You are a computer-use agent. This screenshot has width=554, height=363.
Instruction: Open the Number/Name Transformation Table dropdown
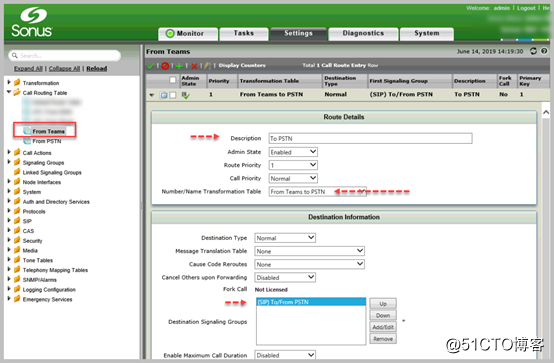pyautogui.click(x=317, y=192)
